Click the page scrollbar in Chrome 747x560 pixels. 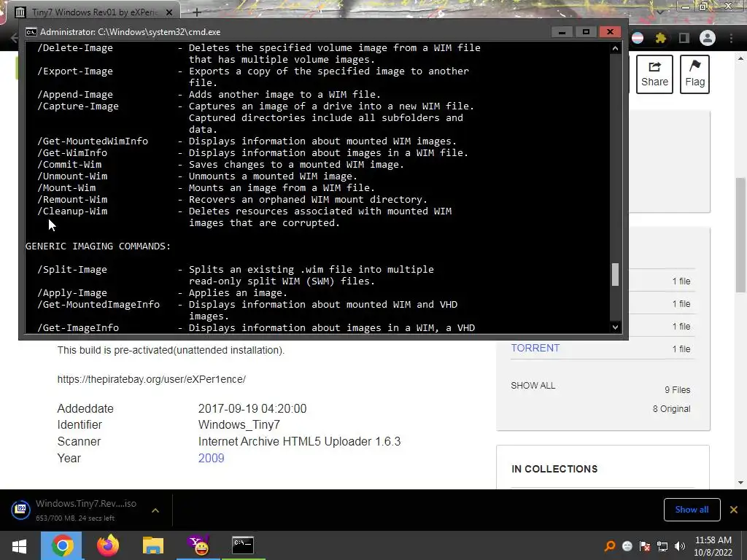coord(740,236)
